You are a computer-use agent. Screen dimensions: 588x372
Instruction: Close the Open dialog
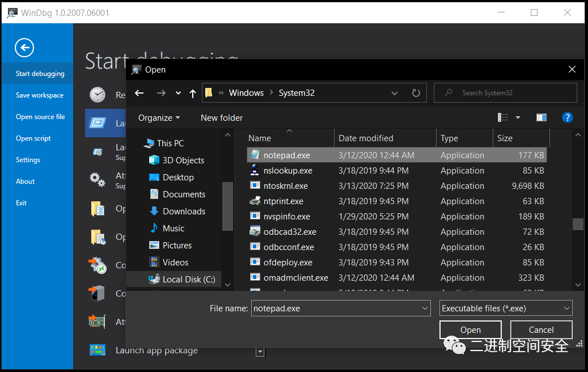click(x=572, y=69)
